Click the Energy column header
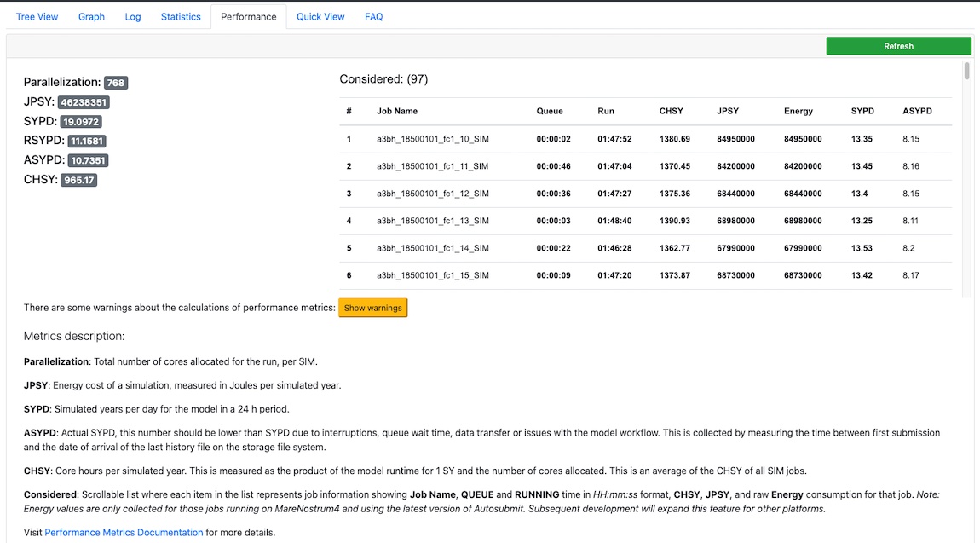This screenshot has width=980, height=543. point(798,111)
